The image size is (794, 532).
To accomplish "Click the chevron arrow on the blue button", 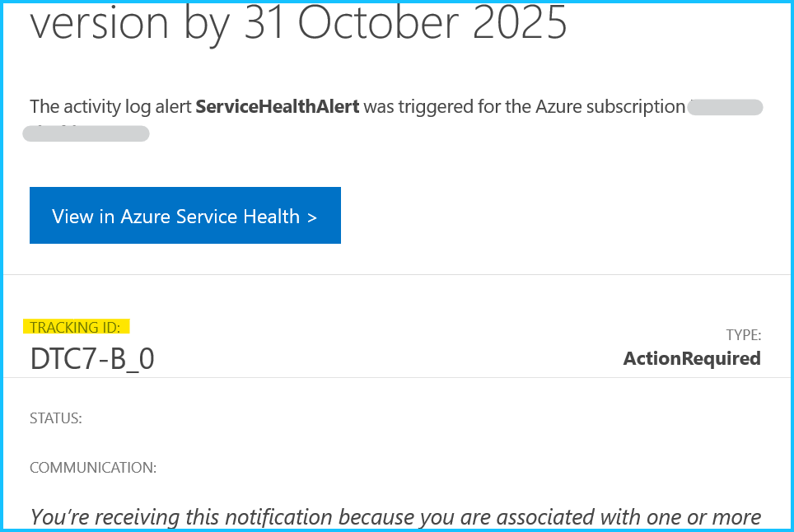I will click(x=312, y=217).
